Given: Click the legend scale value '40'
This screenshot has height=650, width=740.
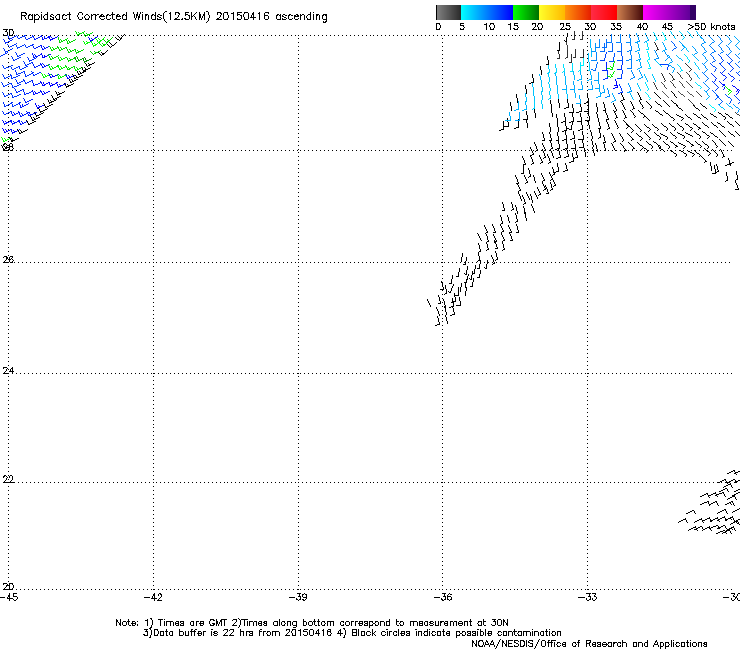Looking at the screenshot, I should click(x=642, y=27).
